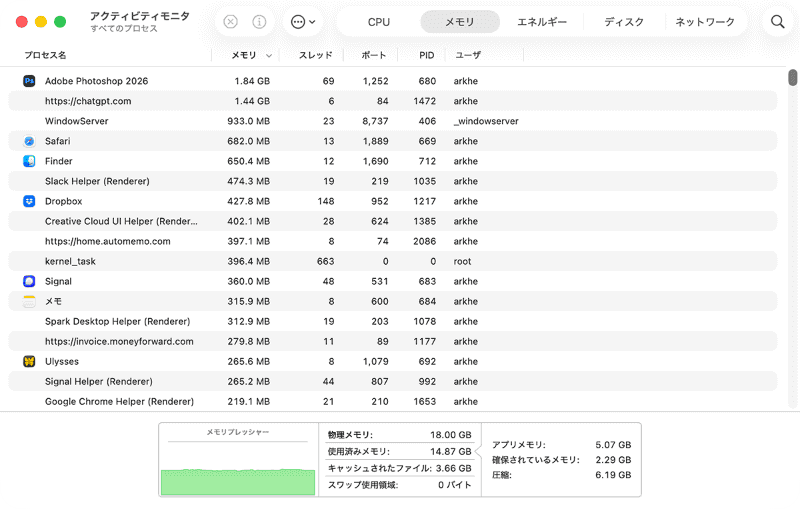Click the PID 2086 cell
Screen dimensions: 800x509
point(424,241)
